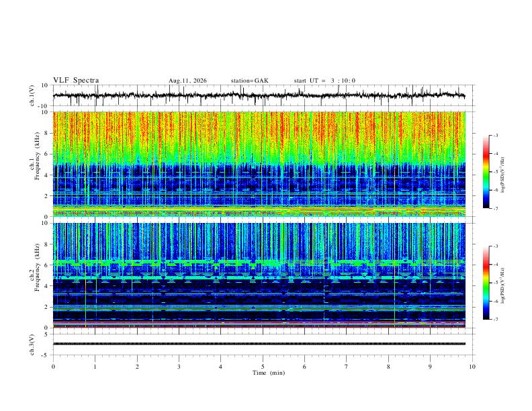Viewport: 532px width, 411px height.
Task: Click the Aug.11, 2026 date label
Action: (187, 81)
